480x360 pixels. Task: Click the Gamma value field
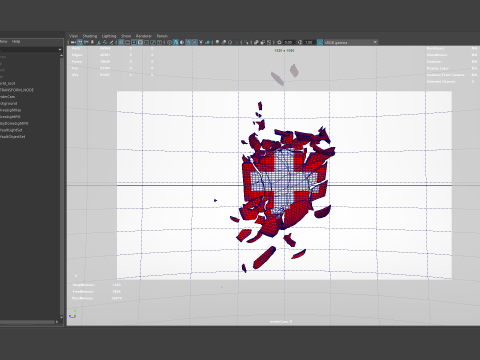(309, 42)
